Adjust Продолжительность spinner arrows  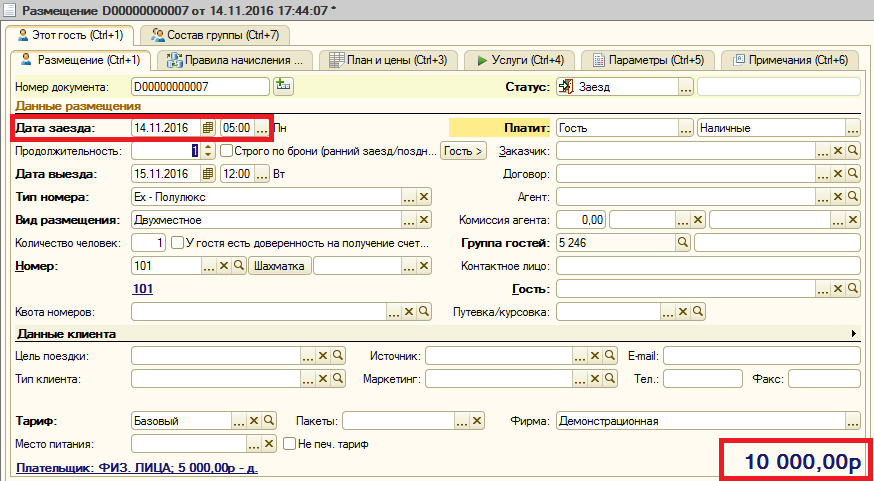pyautogui.click(x=208, y=150)
